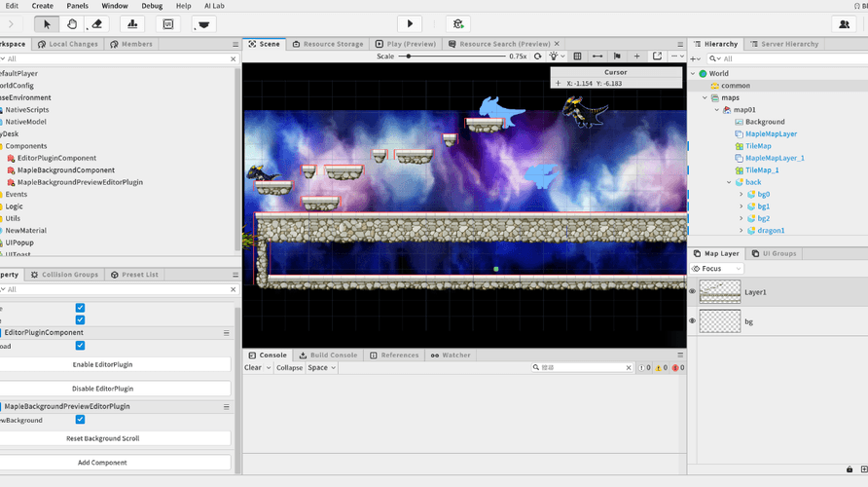
Task: Pop out the scene view window
Action: 657,56
